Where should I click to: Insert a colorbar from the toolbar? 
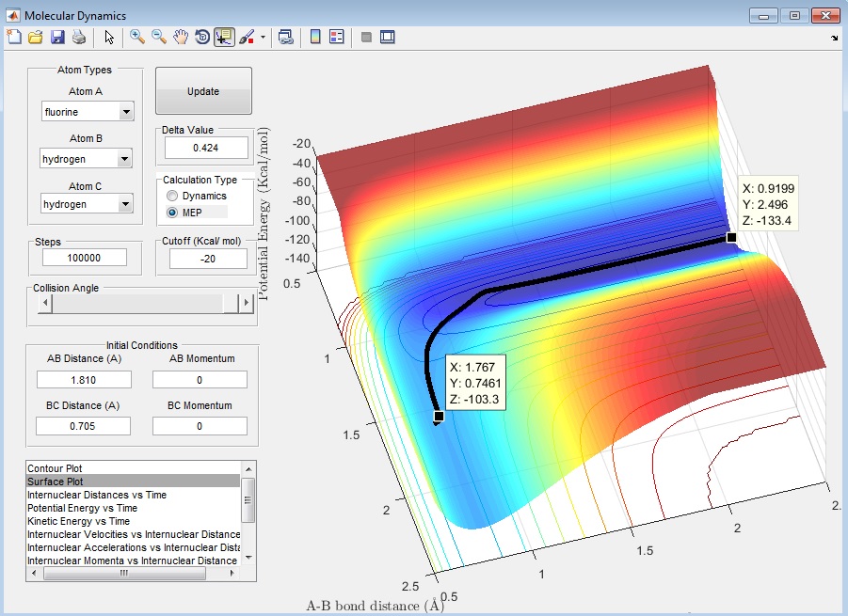315,38
